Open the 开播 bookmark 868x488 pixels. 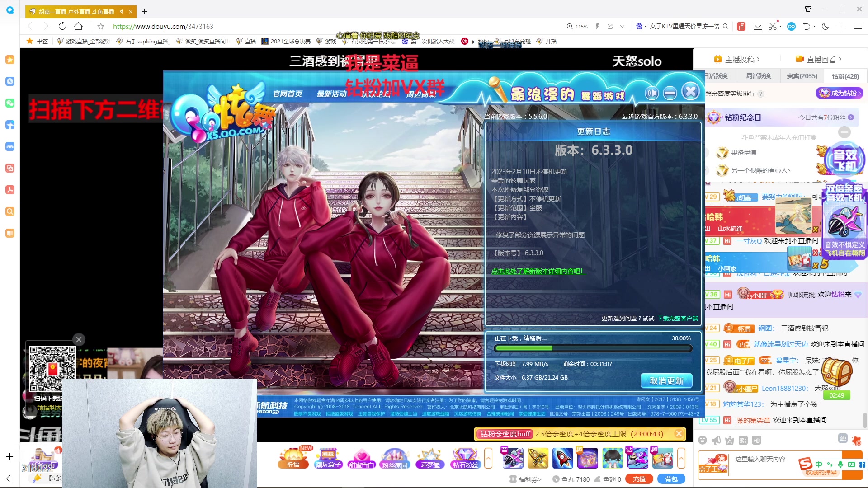[x=547, y=41]
